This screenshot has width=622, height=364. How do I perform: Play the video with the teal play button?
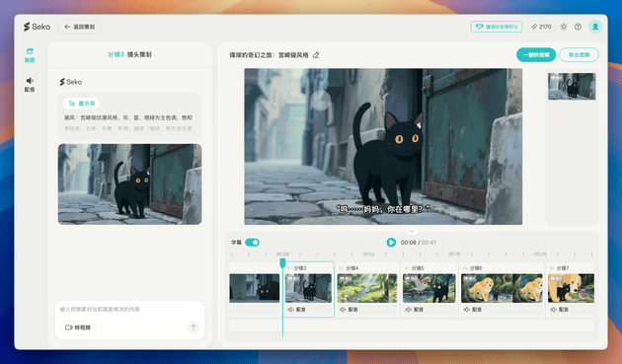pos(391,243)
